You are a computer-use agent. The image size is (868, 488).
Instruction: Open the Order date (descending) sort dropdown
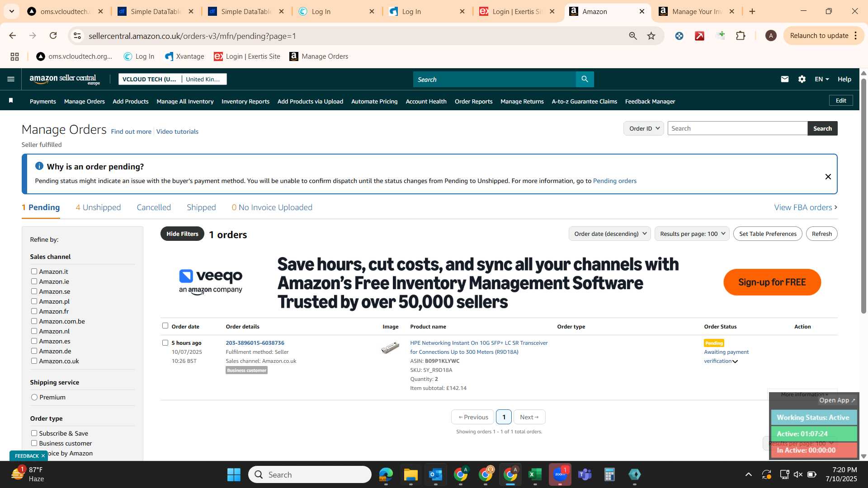(609, 234)
